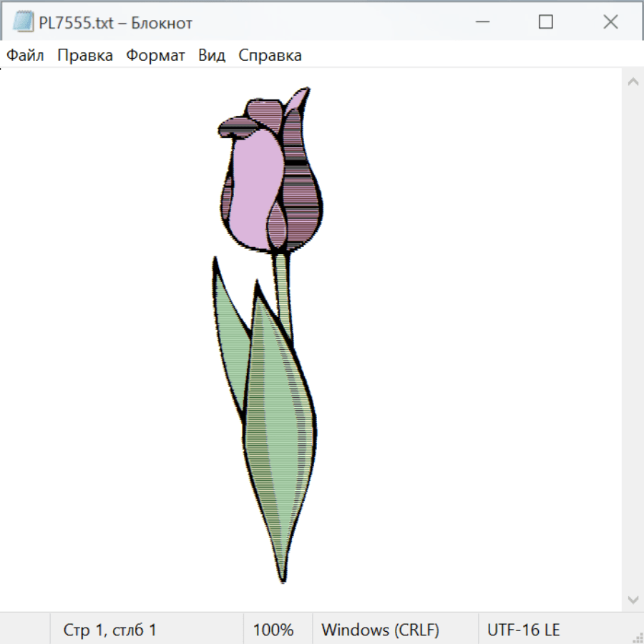
Task: Close the PL7555.txt Notepad window
Action: pyautogui.click(x=610, y=22)
